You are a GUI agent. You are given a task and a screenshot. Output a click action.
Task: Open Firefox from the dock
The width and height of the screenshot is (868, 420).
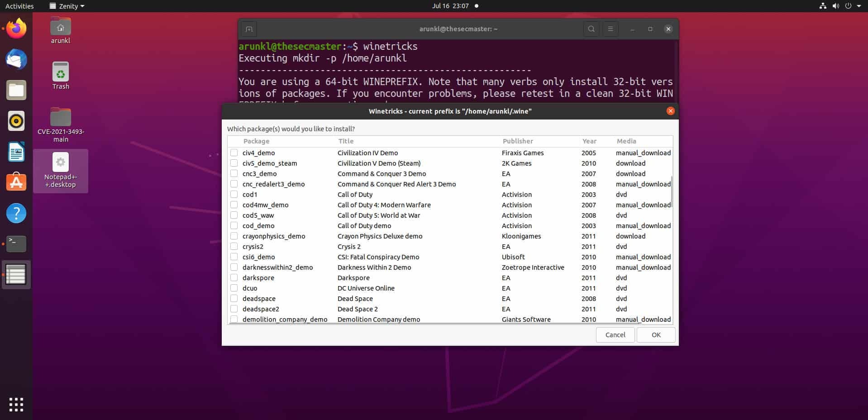coord(16,29)
